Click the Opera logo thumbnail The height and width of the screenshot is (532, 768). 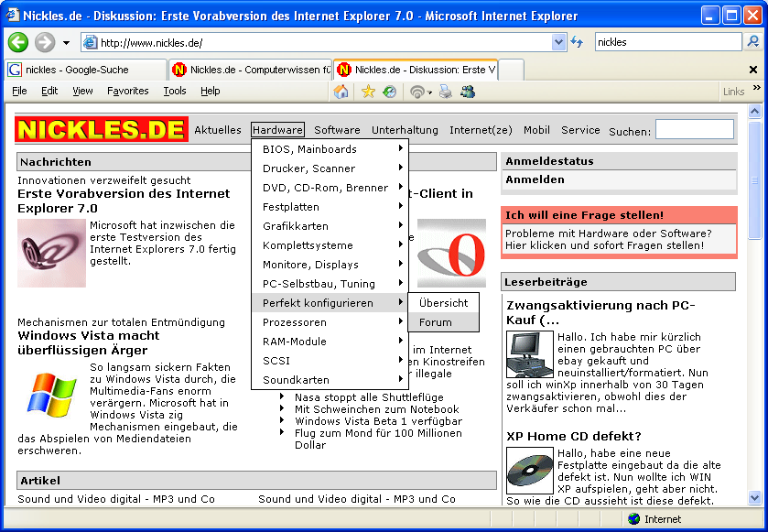[x=451, y=253]
